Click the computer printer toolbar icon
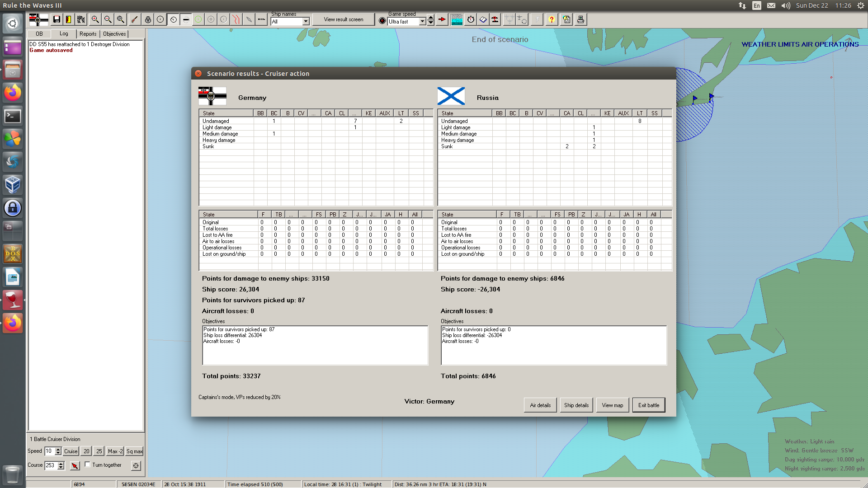 (x=581, y=19)
